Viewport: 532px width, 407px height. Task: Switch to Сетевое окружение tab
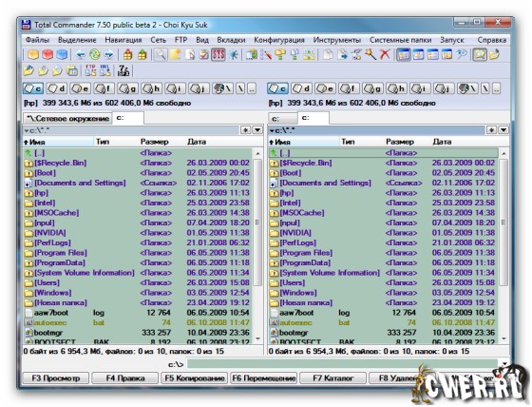pyautogui.click(x=67, y=118)
